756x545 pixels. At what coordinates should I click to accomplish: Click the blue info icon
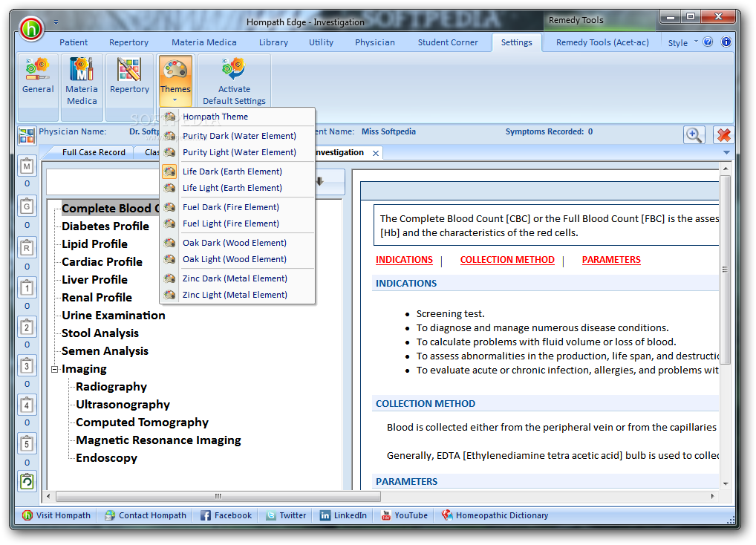(x=726, y=42)
